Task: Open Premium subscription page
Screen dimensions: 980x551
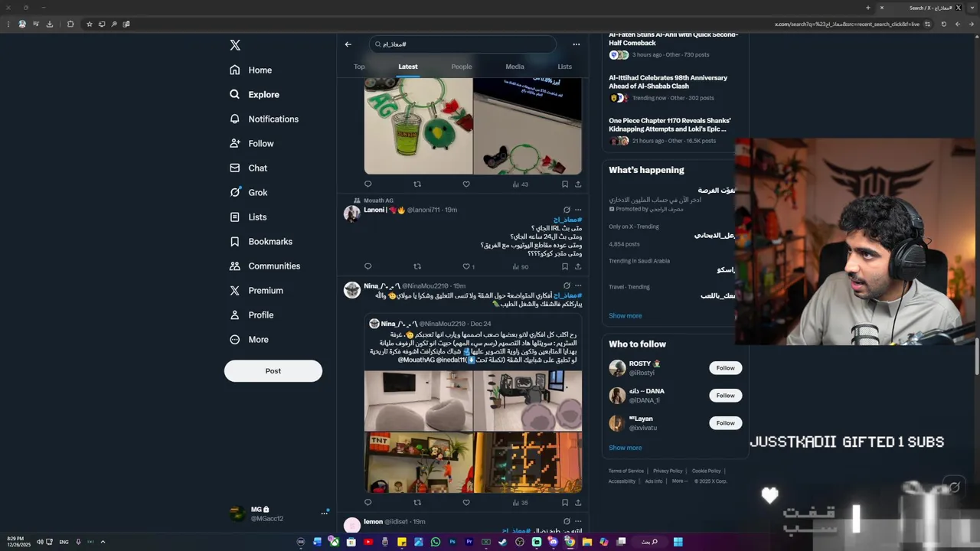Action: 256,290
